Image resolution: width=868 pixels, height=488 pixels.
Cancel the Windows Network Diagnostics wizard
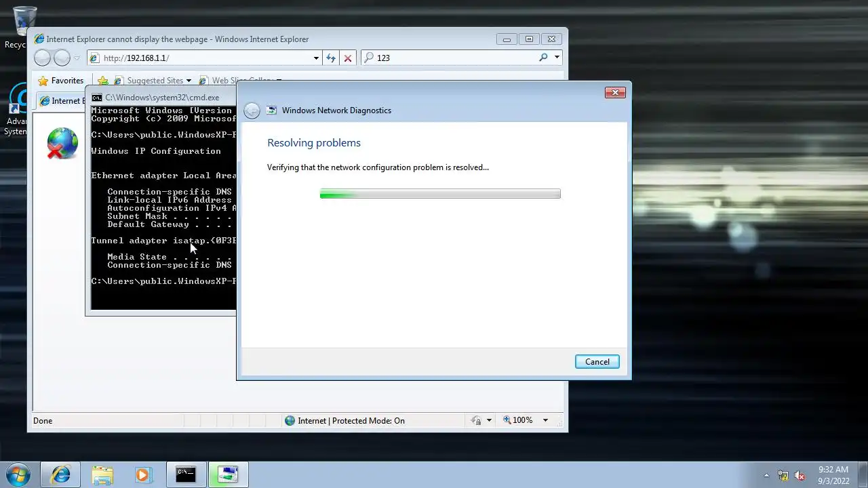pyautogui.click(x=597, y=361)
